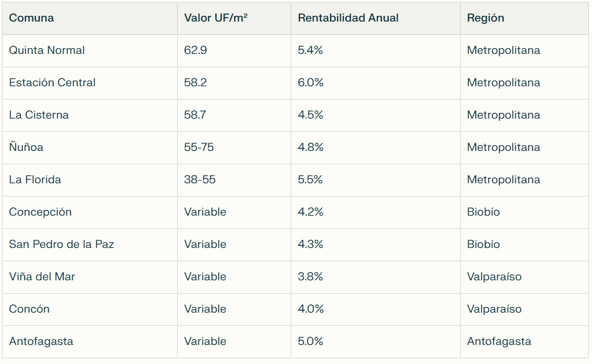Click the Rentabilidad Anual header
592x364 pixels.
click(348, 18)
